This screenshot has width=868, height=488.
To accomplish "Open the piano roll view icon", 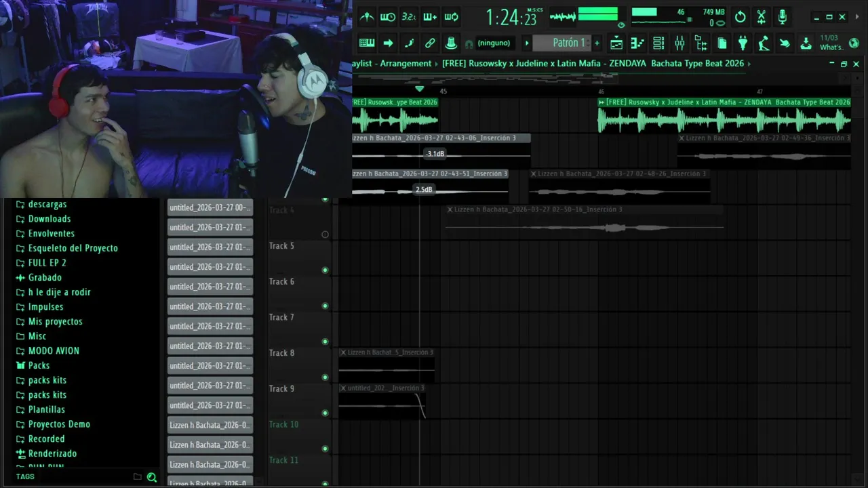I will 637,43.
